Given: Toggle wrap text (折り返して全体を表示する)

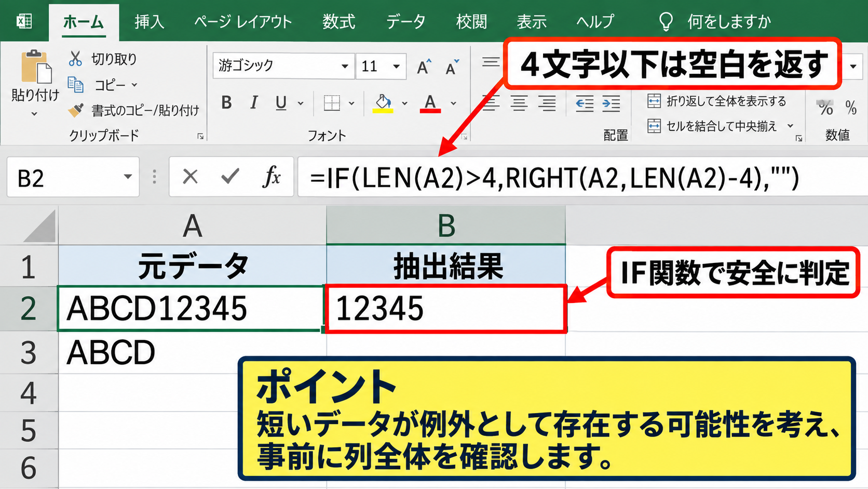Looking at the screenshot, I should pyautogui.click(x=717, y=101).
